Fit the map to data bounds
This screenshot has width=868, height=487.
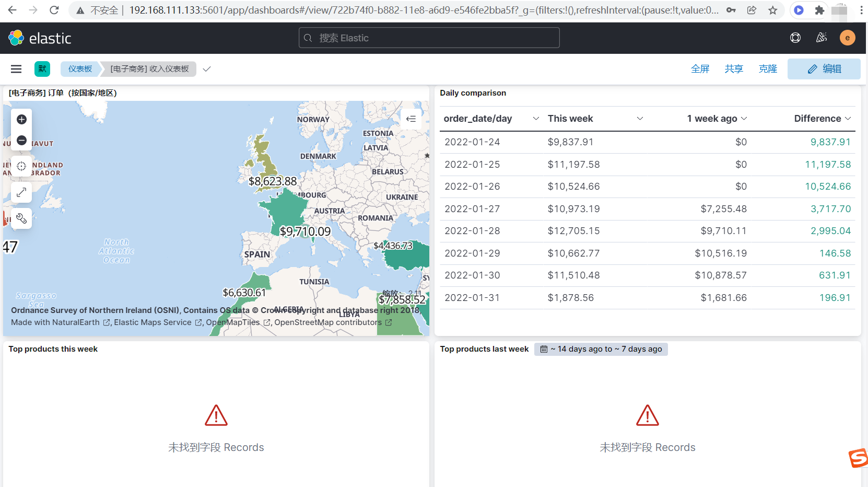[x=21, y=166]
